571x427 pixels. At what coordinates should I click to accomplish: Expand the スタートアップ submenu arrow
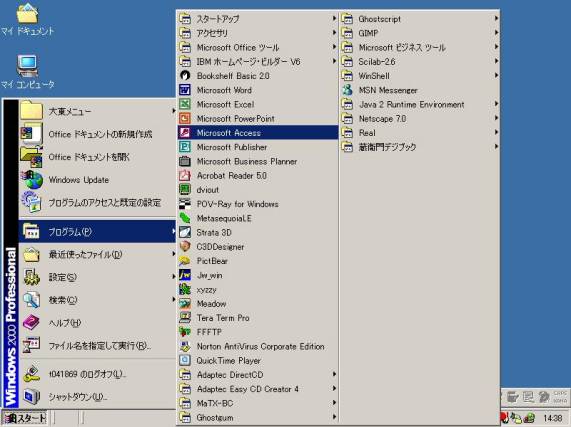[x=334, y=18]
